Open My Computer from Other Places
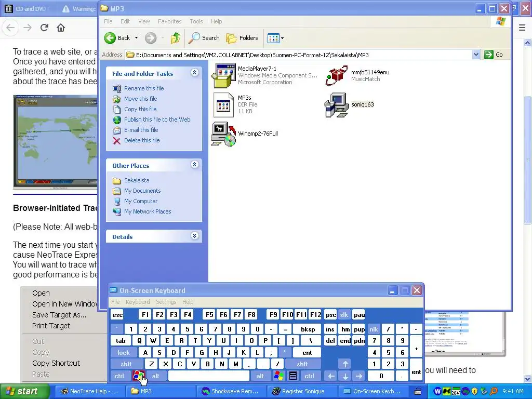532x399 pixels. coord(141,201)
